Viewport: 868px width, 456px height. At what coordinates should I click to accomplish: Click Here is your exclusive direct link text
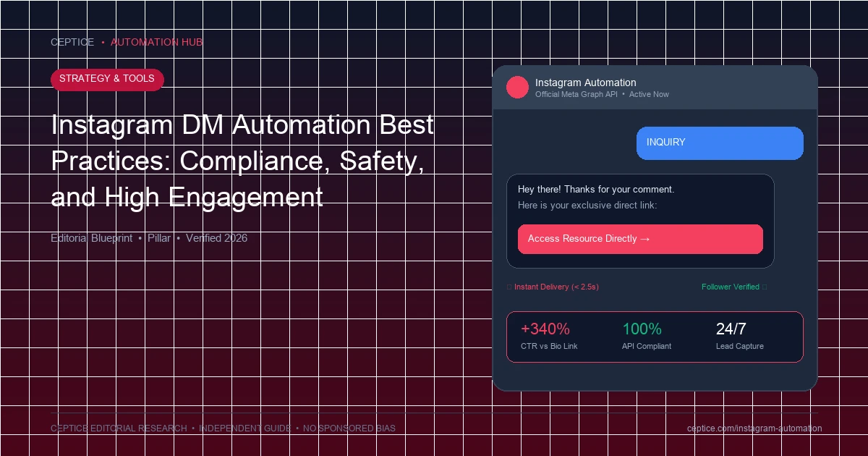coord(587,206)
